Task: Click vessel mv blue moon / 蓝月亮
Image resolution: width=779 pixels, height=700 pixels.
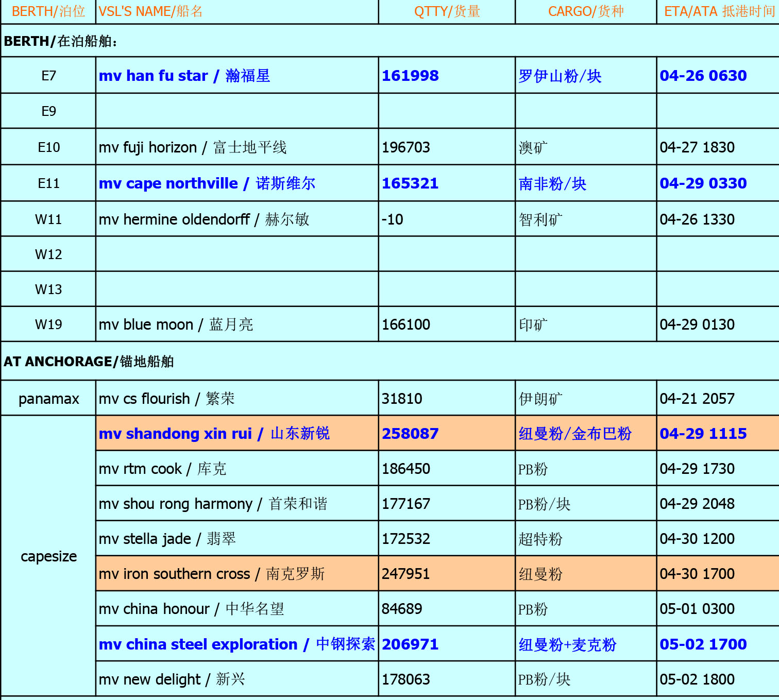Action: coord(237,324)
